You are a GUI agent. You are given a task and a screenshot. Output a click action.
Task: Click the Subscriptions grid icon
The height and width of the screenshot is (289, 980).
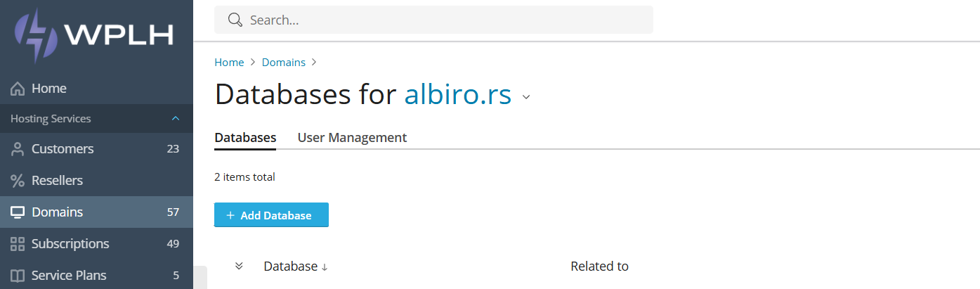click(18, 244)
